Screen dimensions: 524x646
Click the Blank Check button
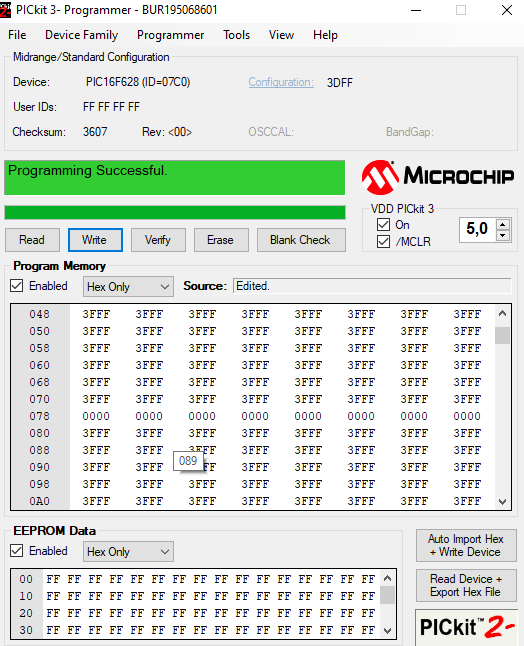pos(301,240)
